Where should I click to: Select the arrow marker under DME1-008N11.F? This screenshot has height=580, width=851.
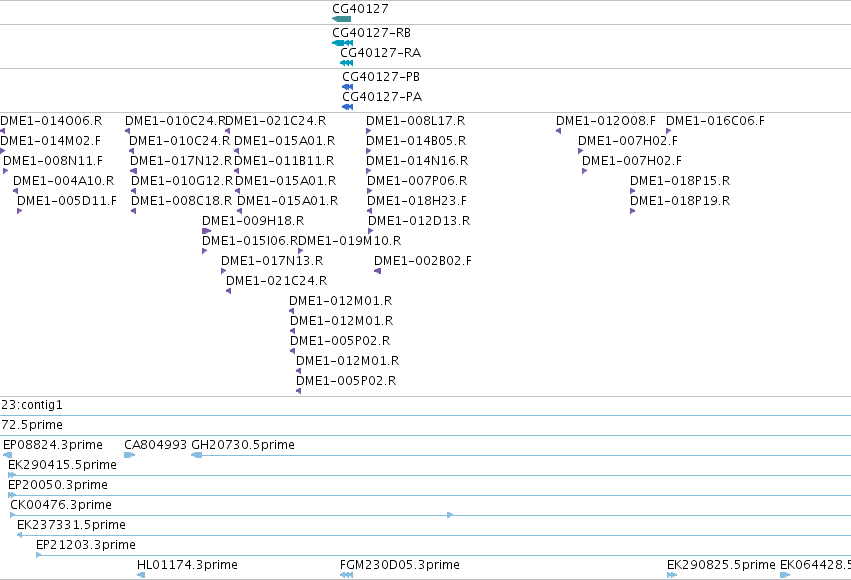5,171
